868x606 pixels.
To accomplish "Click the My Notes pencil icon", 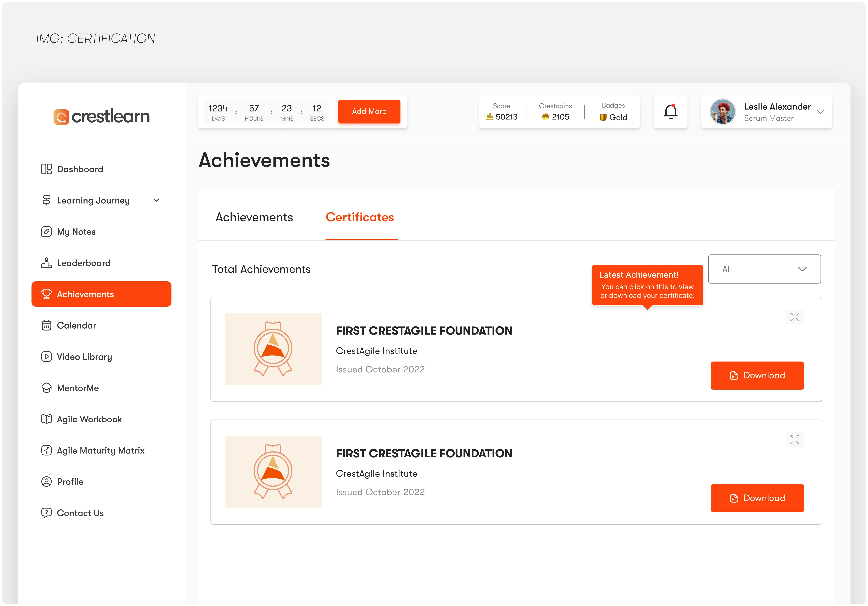I will (x=46, y=231).
